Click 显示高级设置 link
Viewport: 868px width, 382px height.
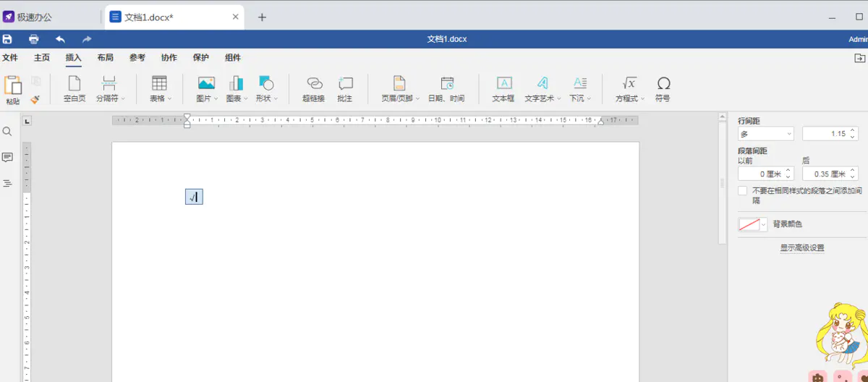pos(801,247)
